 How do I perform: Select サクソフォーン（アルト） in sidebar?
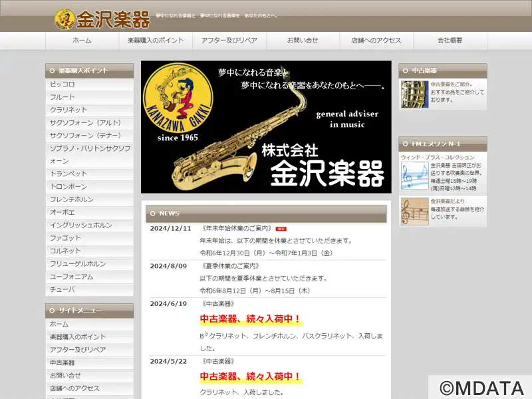click(90, 123)
